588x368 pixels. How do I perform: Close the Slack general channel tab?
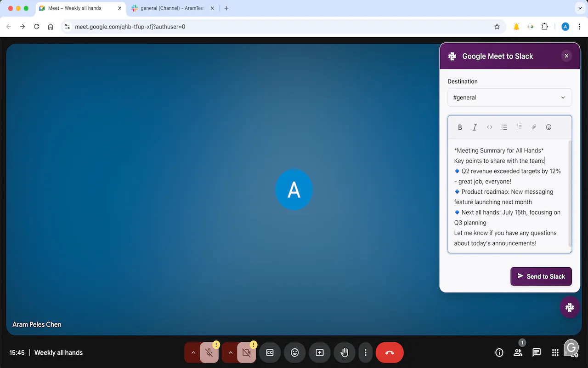coord(212,8)
